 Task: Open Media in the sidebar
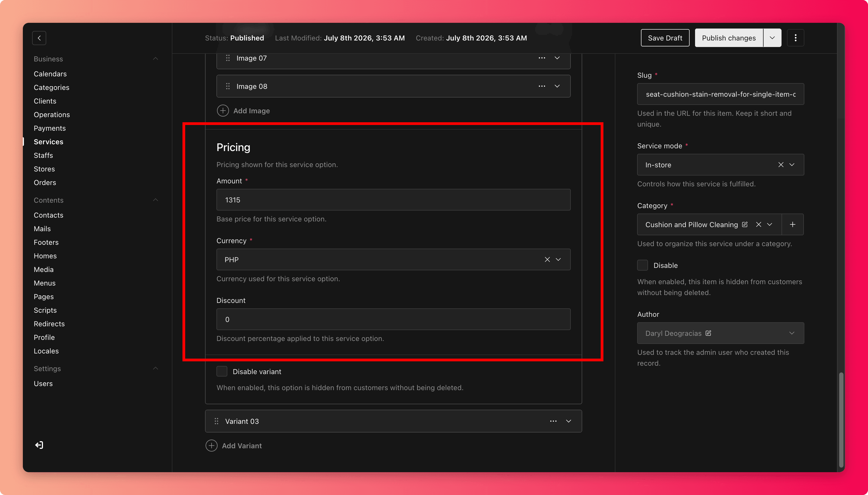coord(44,270)
